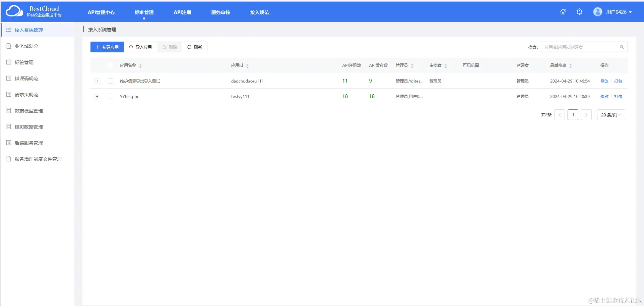The image size is (644, 306).
Task: Click the 错误码规范 sidebar icon
Action: [9, 78]
